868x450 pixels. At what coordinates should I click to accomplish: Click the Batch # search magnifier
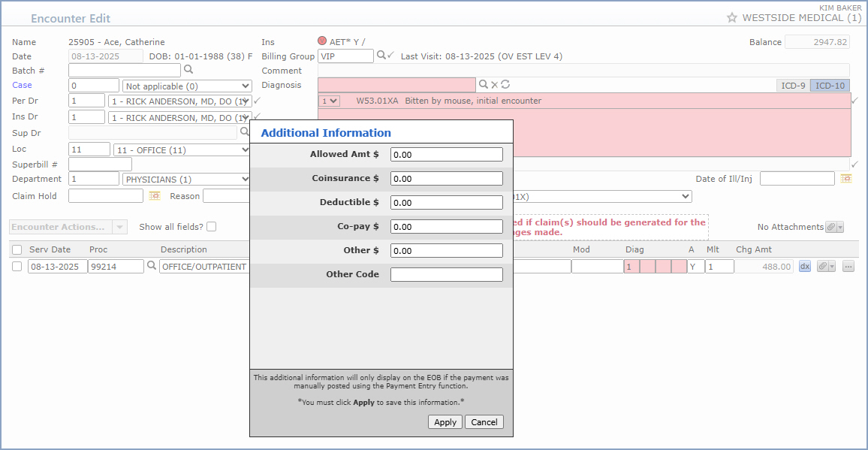[x=188, y=70]
